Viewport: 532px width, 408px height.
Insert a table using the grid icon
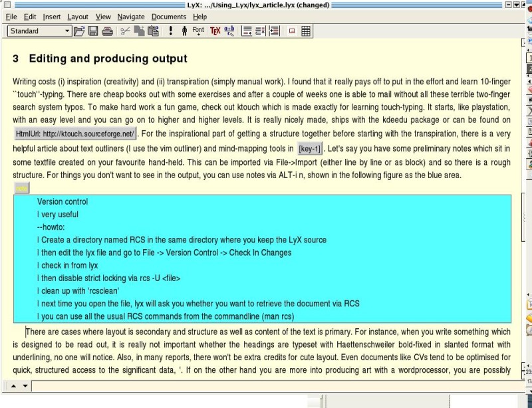[x=306, y=31]
